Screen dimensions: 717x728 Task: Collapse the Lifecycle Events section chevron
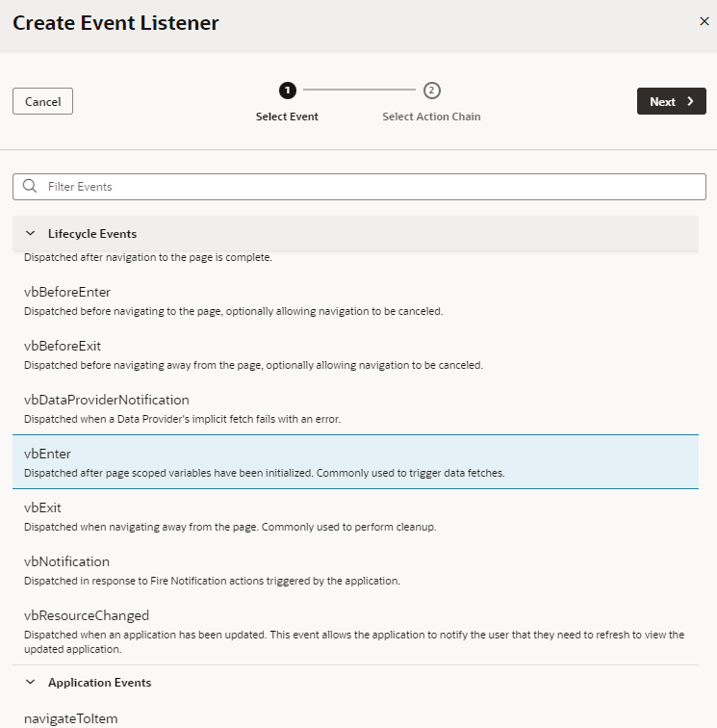click(30, 234)
